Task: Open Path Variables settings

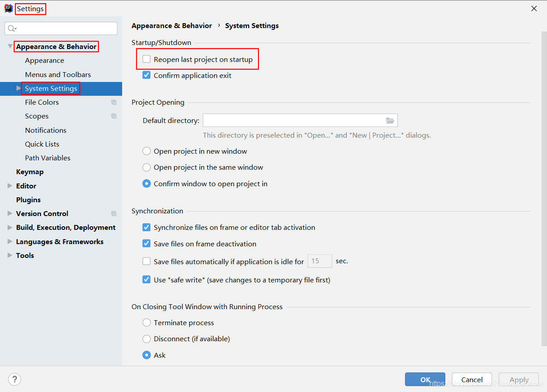Action: click(48, 158)
